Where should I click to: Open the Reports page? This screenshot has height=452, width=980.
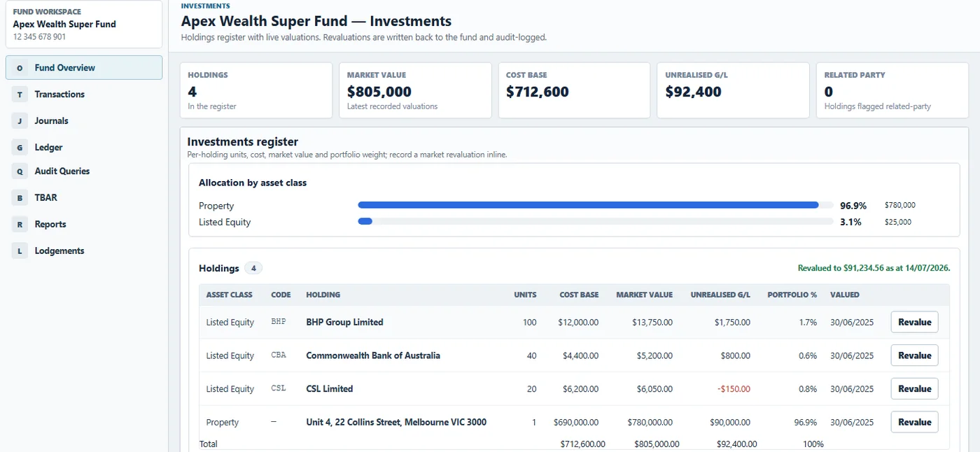(x=84, y=225)
